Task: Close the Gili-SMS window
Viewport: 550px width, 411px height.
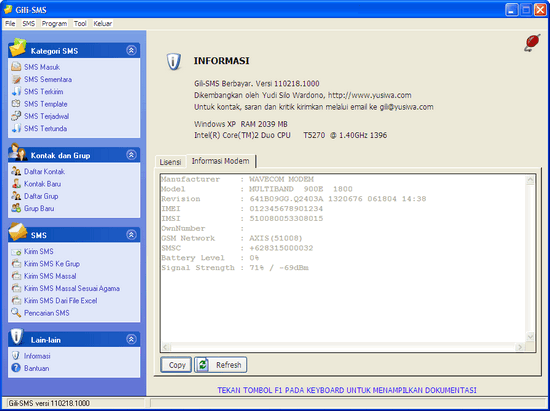Action: click(x=540, y=10)
